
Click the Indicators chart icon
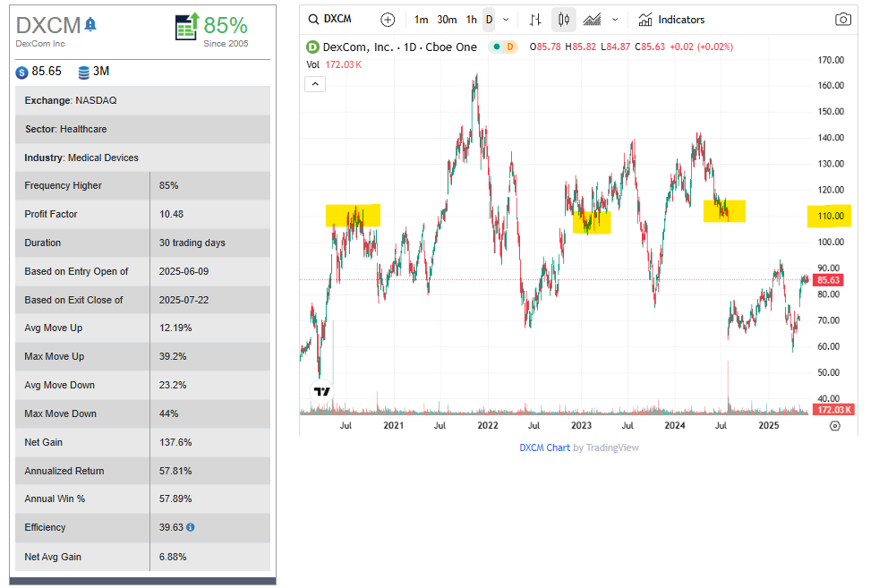click(x=645, y=20)
